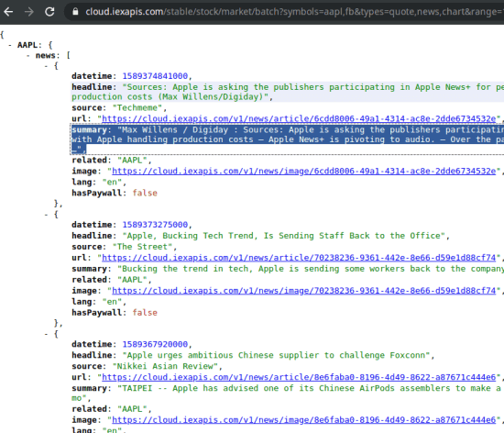This screenshot has height=433, width=504.
Task: Open article link ending a87671c444e6
Action: point(299,377)
